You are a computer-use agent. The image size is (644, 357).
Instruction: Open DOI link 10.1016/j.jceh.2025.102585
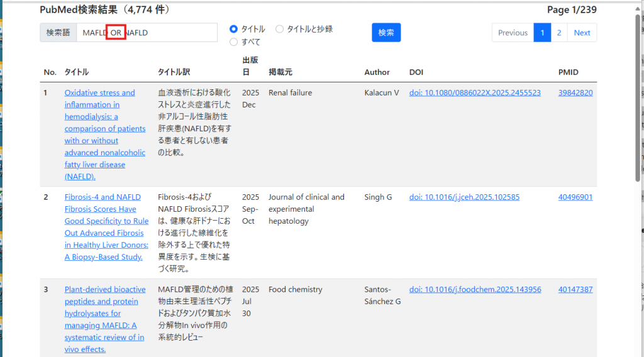pos(464,197)
